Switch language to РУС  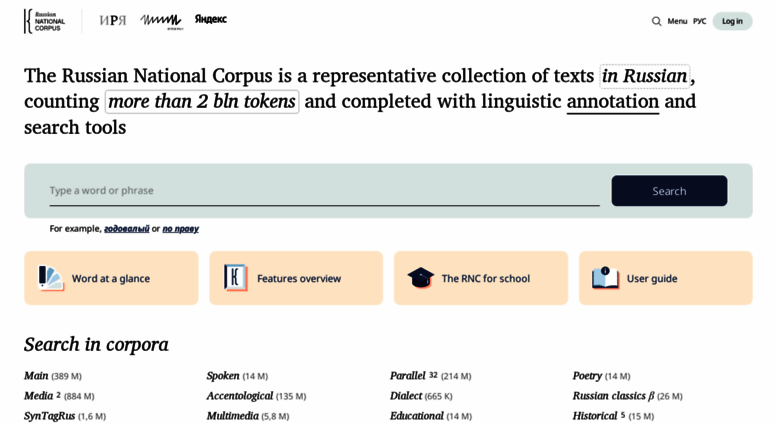point(699,21)
